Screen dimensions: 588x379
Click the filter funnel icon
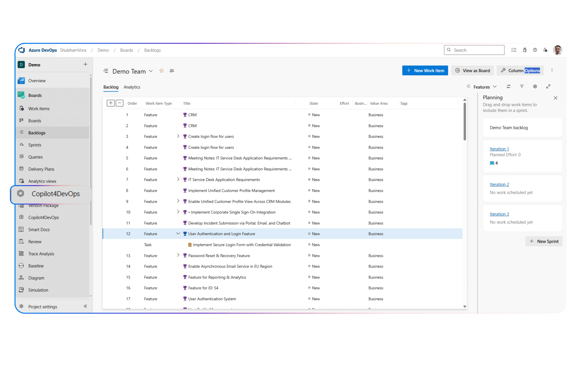(x=522, y=87)
